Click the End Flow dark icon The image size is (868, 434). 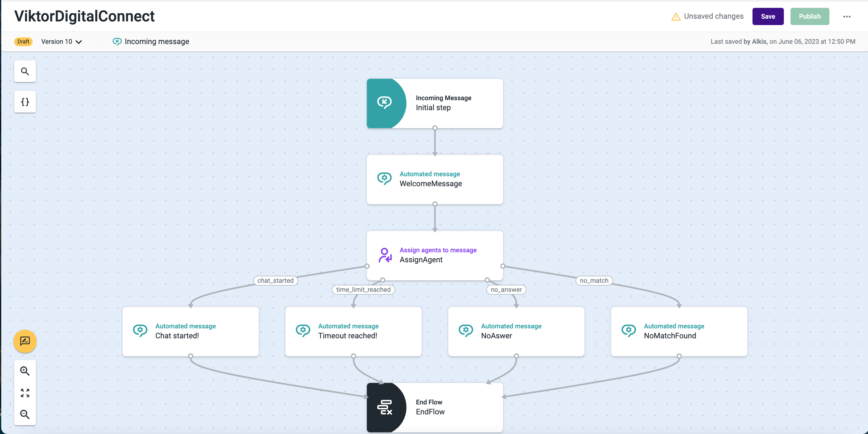click(x=384, y=407)
